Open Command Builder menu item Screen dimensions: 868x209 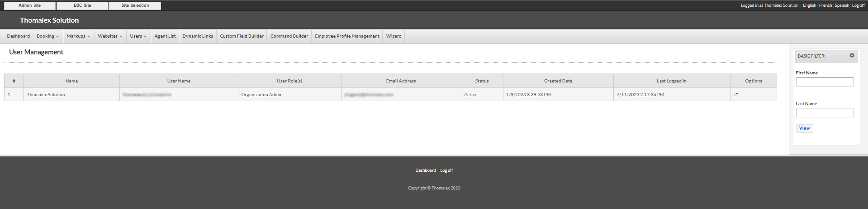pos(289,36)
